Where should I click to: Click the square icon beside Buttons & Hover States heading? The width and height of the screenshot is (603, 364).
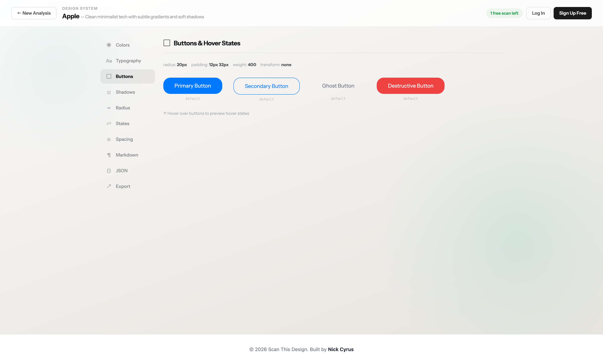tap(167, 43)
